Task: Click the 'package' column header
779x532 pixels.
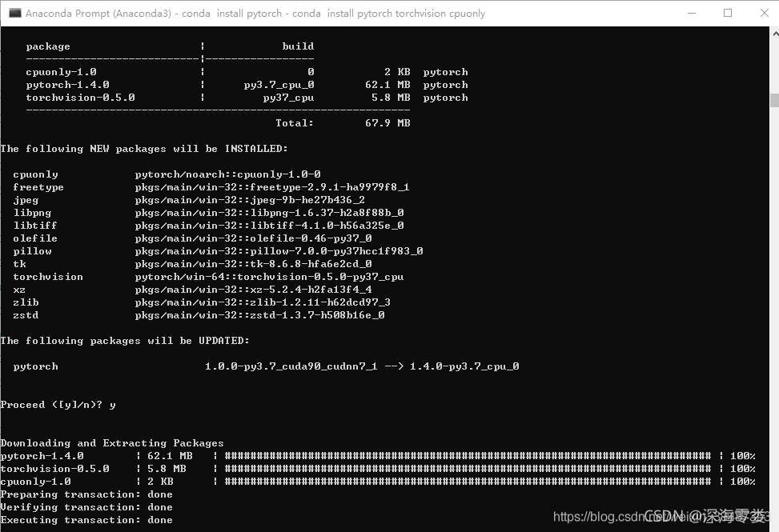Action: (x=48, y=46)
